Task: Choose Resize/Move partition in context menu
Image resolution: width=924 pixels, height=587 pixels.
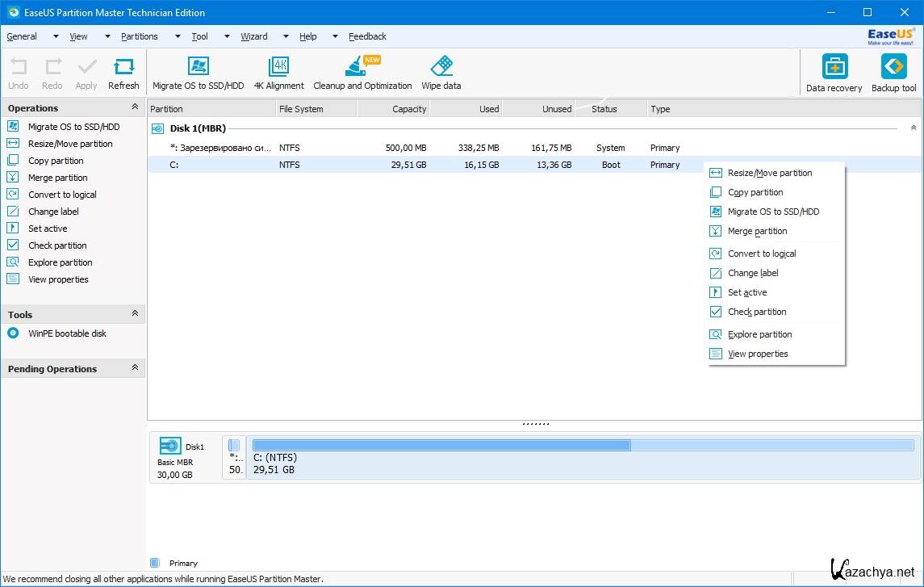Action: (x=769, y=173)
